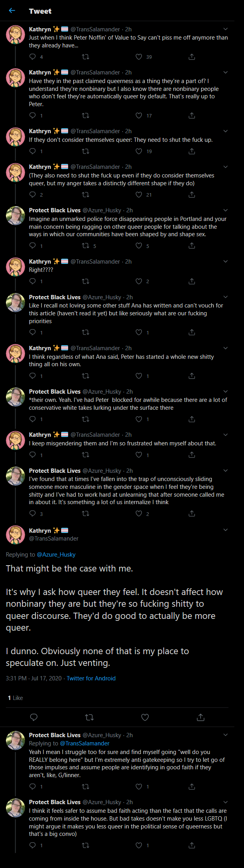
Task: Open Kathryn's avatar on the first tweet
Action: click(x=16, y=34)
